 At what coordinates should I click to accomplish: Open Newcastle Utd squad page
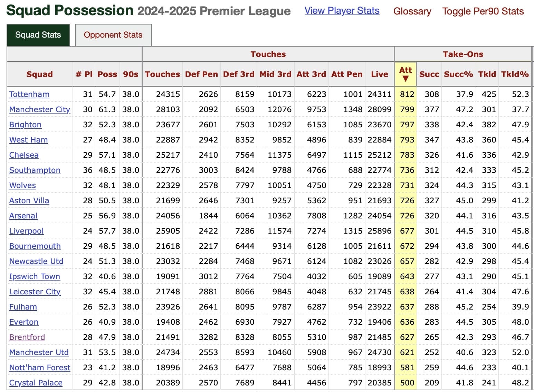point(36,261)
